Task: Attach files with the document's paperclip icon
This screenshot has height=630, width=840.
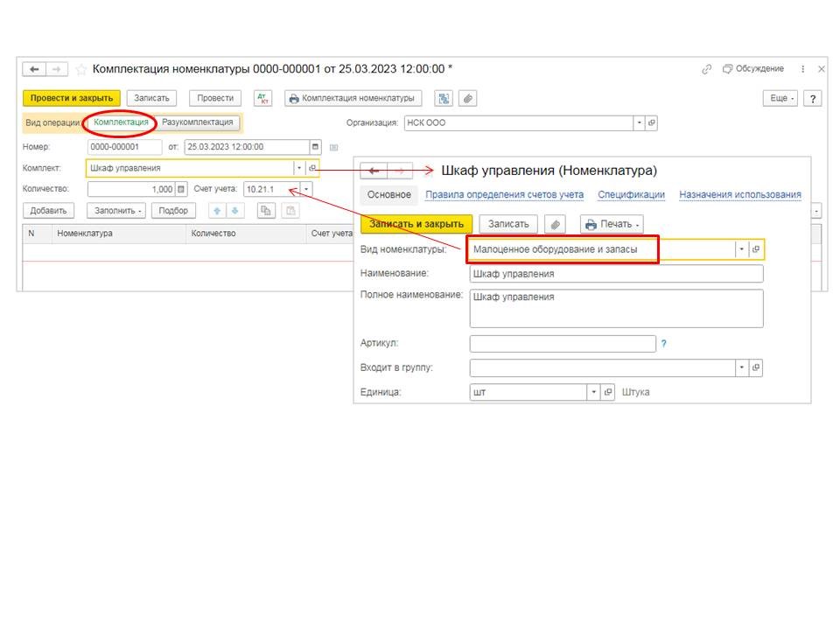Action: pos(467,98)
